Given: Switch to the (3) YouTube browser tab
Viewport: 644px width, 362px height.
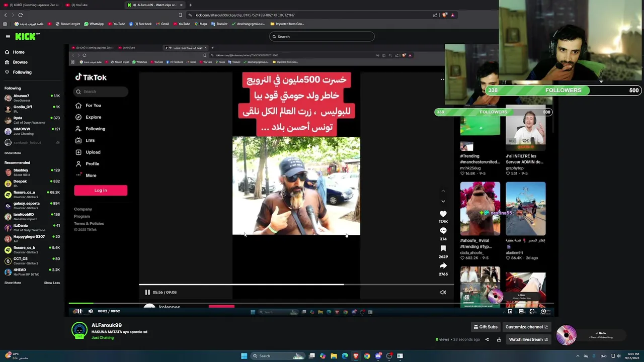Looking at the screenshot, I should (93, 5).
